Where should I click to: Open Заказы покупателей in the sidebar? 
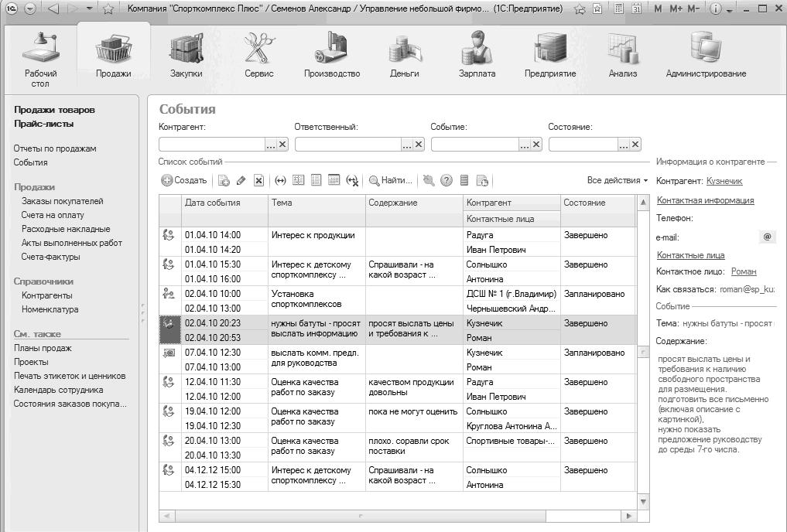tap(62, 201)
